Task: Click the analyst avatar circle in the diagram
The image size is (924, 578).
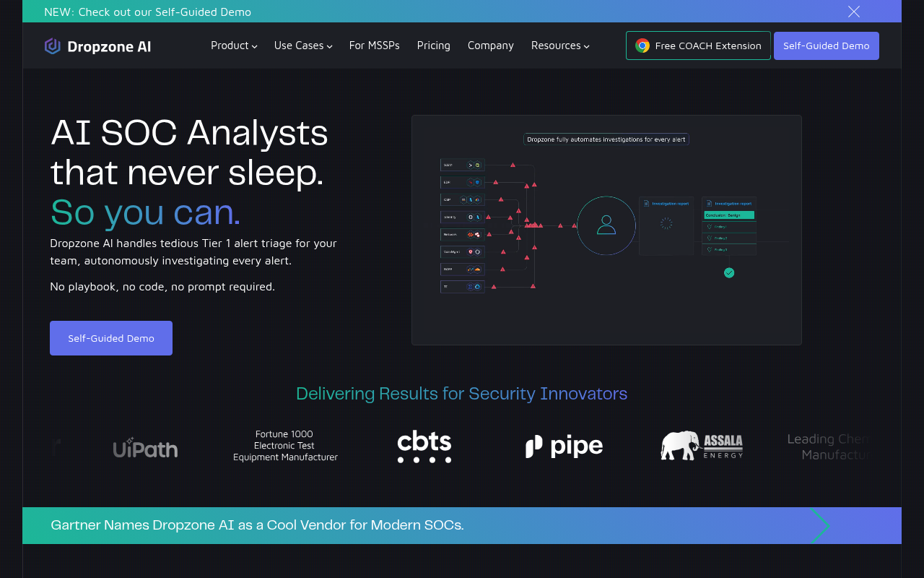Action: pyautogui.click(x=606, y=225)
